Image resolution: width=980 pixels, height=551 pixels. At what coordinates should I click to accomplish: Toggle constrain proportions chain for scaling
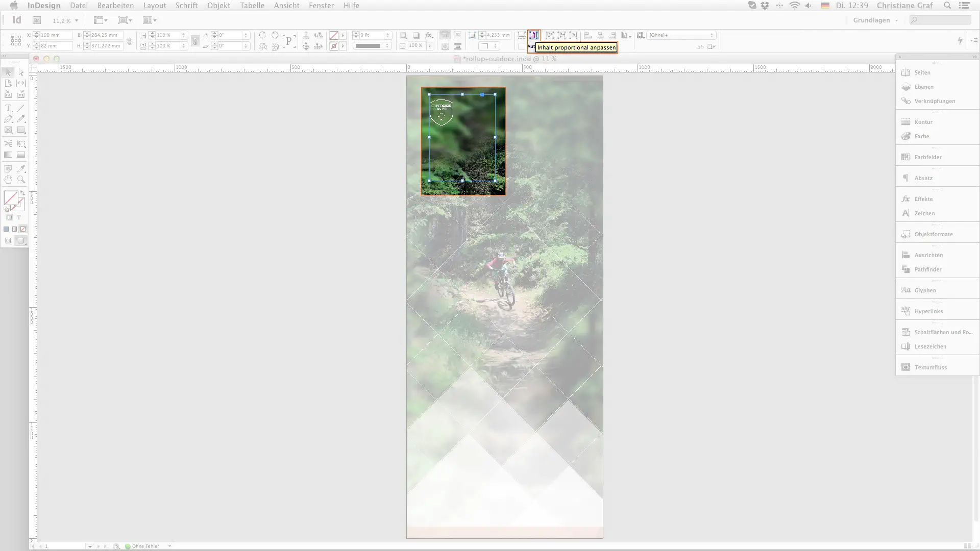(194, 41)
